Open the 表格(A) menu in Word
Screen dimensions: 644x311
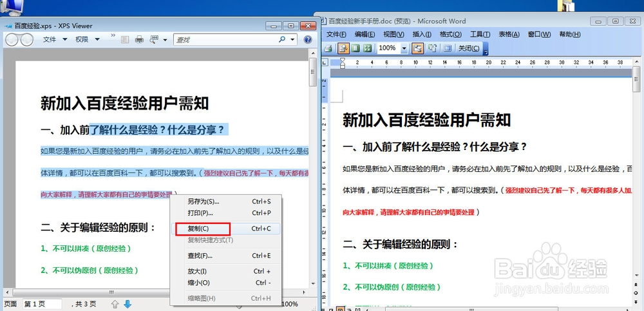click(x=509, y=34)
